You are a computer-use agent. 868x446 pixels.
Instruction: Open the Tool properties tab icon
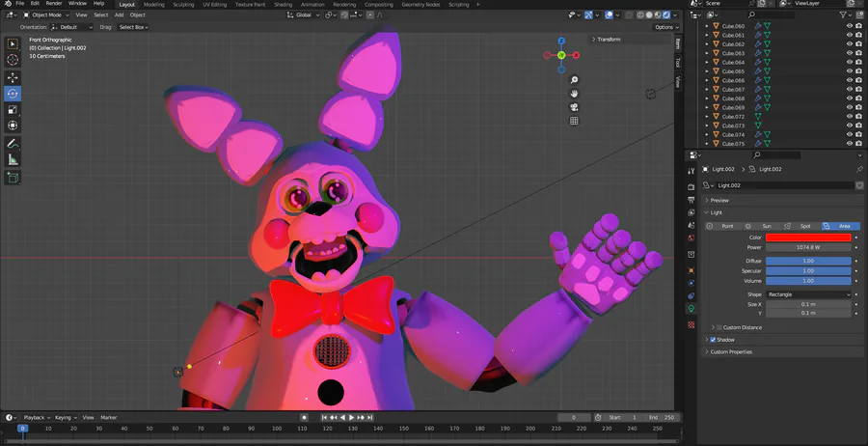691,171
